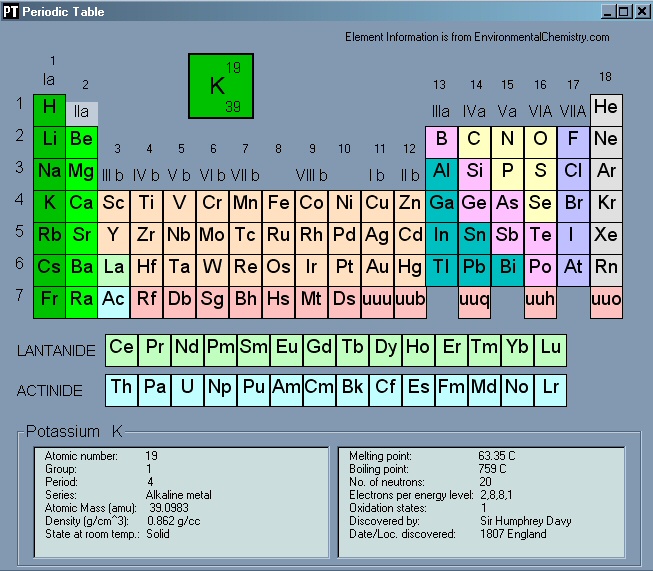
Task: Click the Iron (Fe) element cell
Action: click(279, 204)
